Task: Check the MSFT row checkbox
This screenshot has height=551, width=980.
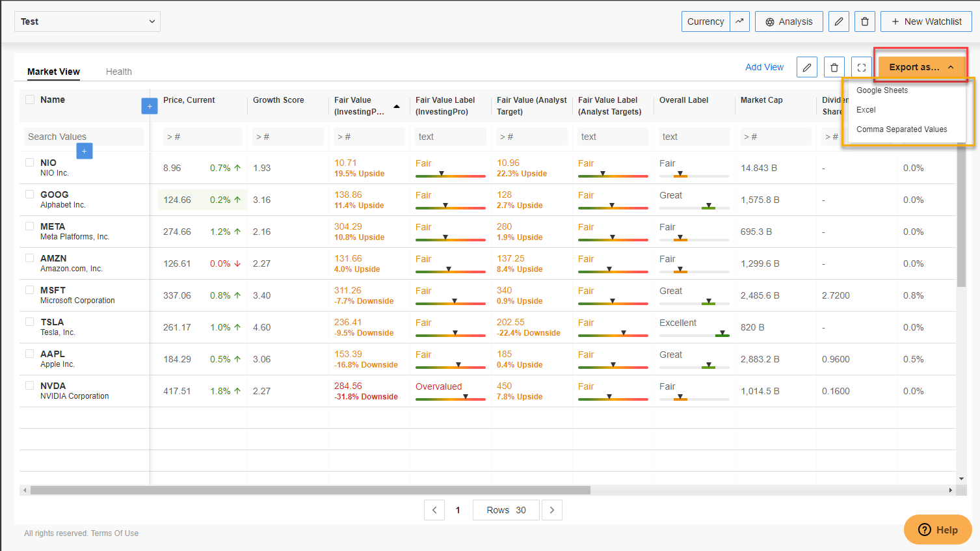Action: [30, 290]
